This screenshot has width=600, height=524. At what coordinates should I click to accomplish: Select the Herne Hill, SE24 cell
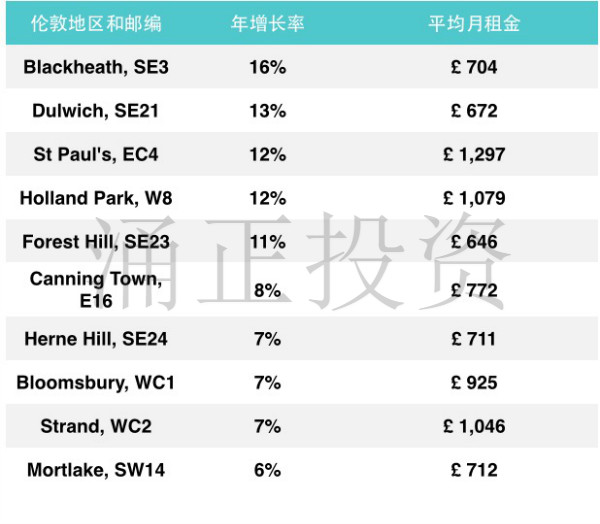pyautogui.click(x=96, y=339)
